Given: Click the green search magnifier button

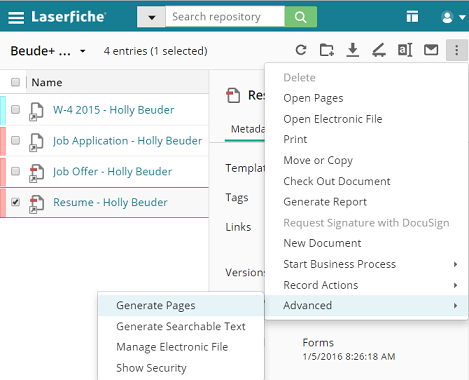Looking at the screenshot, I should click(x=301, y=17).
